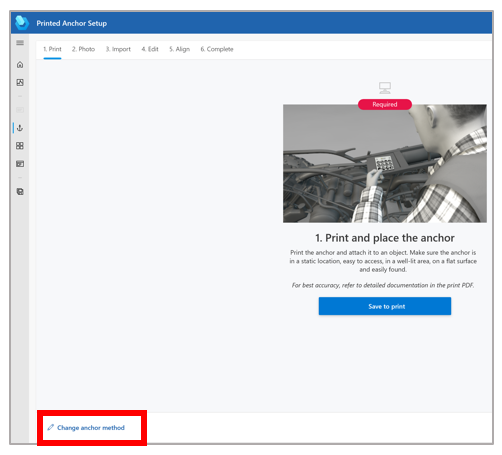Go to the Home icon in sidebar

20,65
